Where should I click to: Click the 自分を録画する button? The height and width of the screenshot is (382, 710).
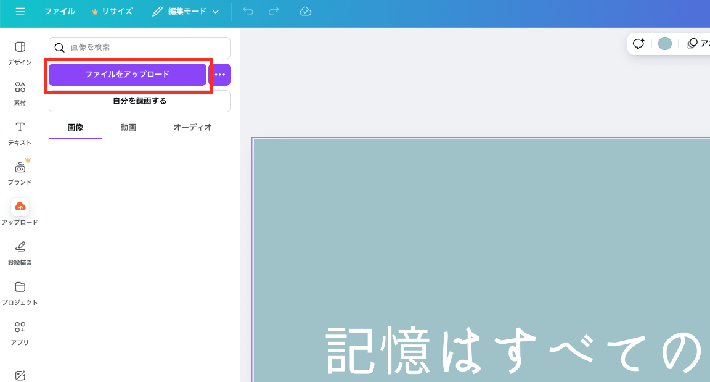coord(140,101)
